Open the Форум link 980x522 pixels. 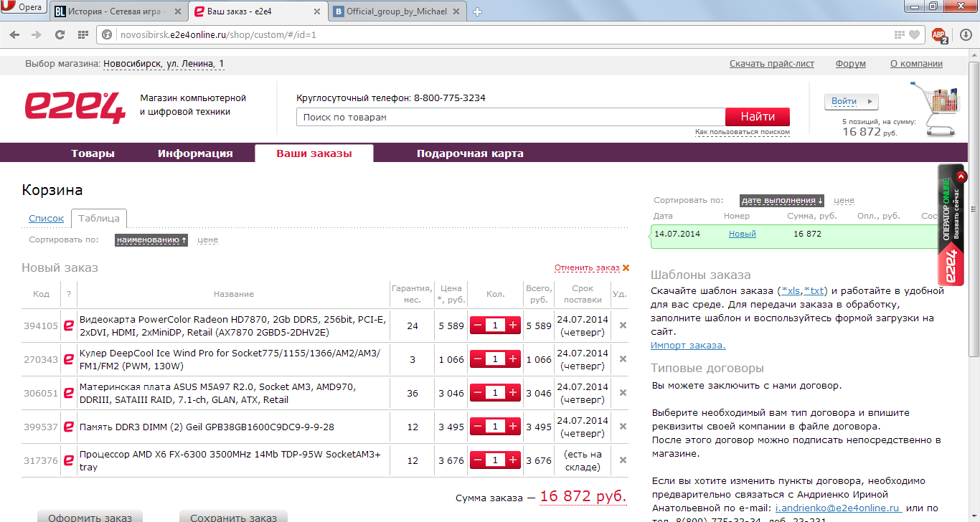point(851,64)
